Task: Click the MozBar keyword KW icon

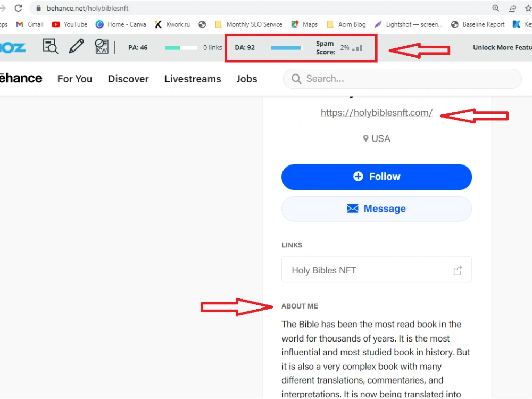Action: [x=102, y=46]
